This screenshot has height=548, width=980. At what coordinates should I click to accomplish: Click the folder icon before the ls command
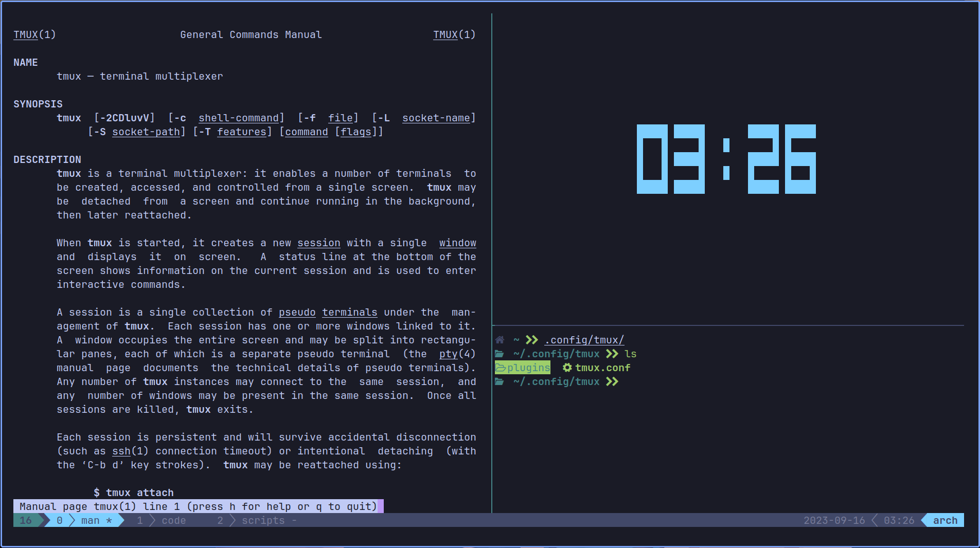[x=500, y=354]
